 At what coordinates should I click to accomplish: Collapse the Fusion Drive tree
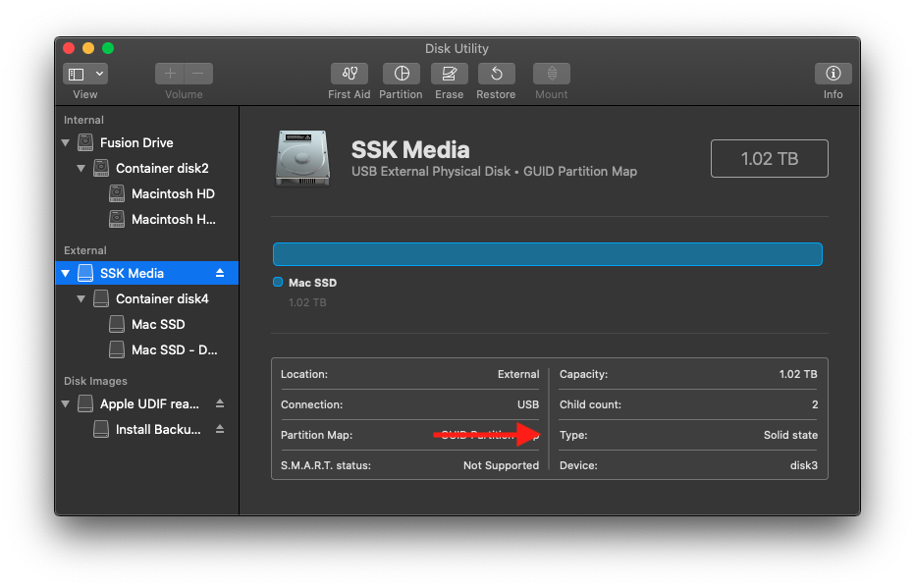pos(66,143)
